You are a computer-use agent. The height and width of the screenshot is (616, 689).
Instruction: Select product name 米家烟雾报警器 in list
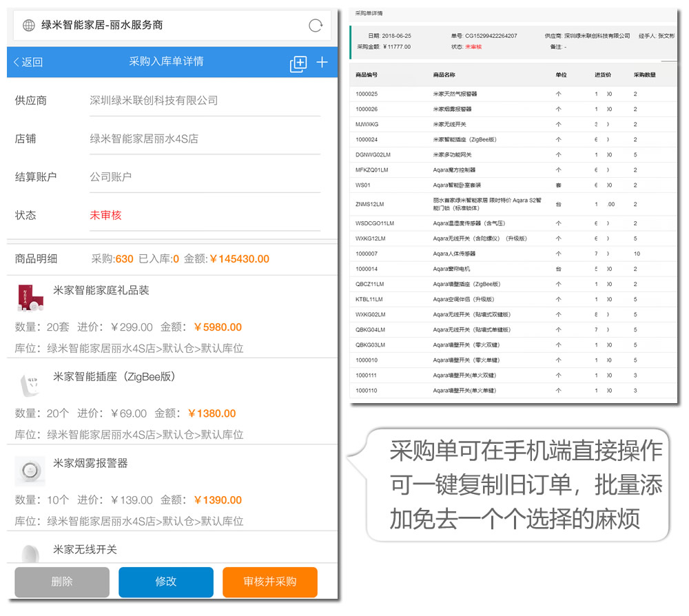[x=90, y=464]
